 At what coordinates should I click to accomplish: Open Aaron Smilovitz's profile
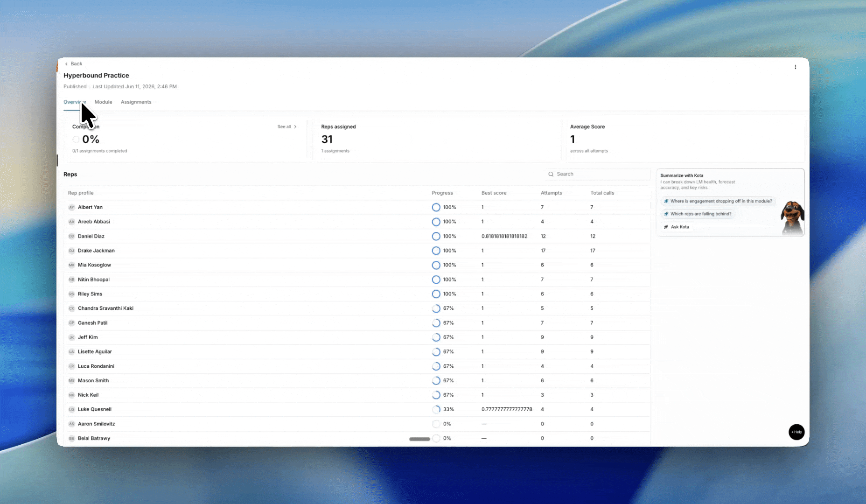pos(96,424)
